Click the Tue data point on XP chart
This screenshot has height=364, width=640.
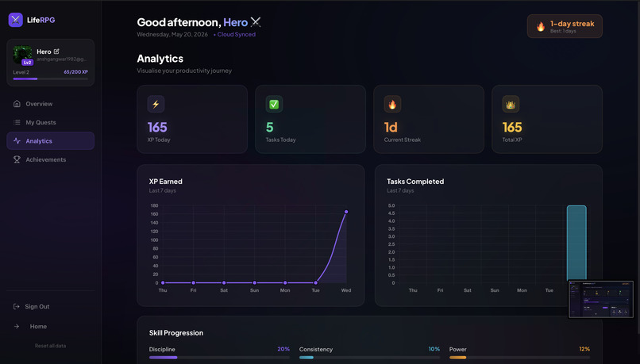pos(315,282)
